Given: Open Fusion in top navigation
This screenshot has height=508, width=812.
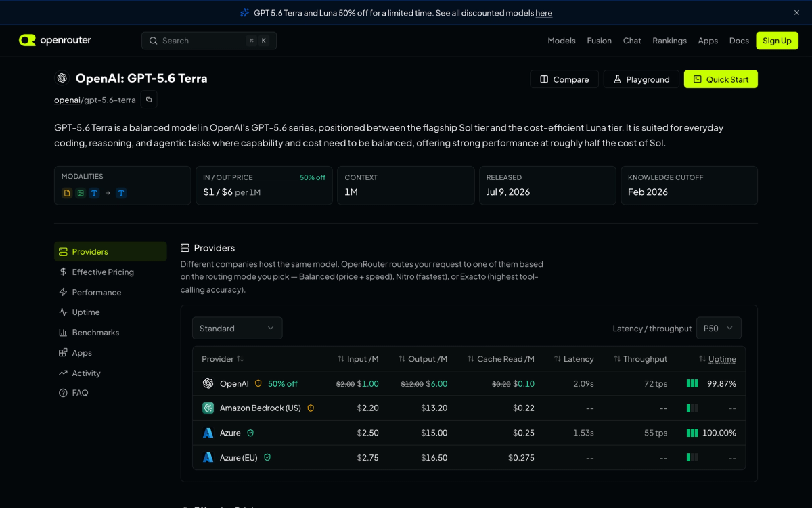Looking at the screenshot, I should [599, 41].
